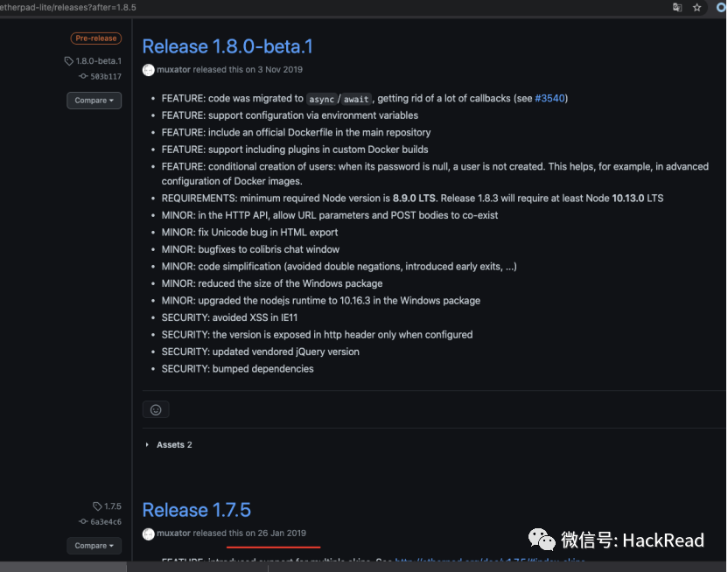728x572 pixels.
Task: Click 'SECURITY: avoided XSS in IE11' line
Action: point(229,317)
